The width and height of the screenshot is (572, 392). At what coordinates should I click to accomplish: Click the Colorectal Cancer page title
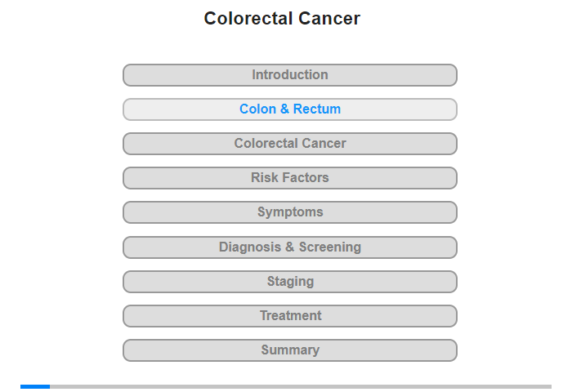tap(282, 19)
